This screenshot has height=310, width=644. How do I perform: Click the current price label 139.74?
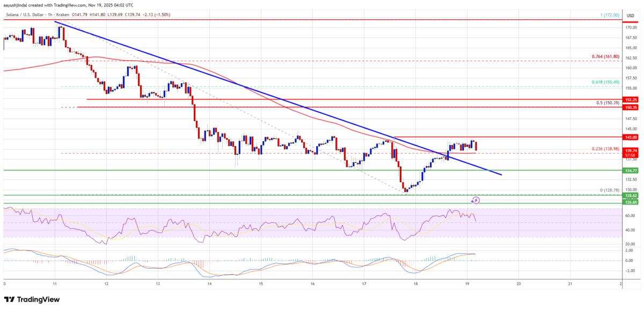[630, 151]
